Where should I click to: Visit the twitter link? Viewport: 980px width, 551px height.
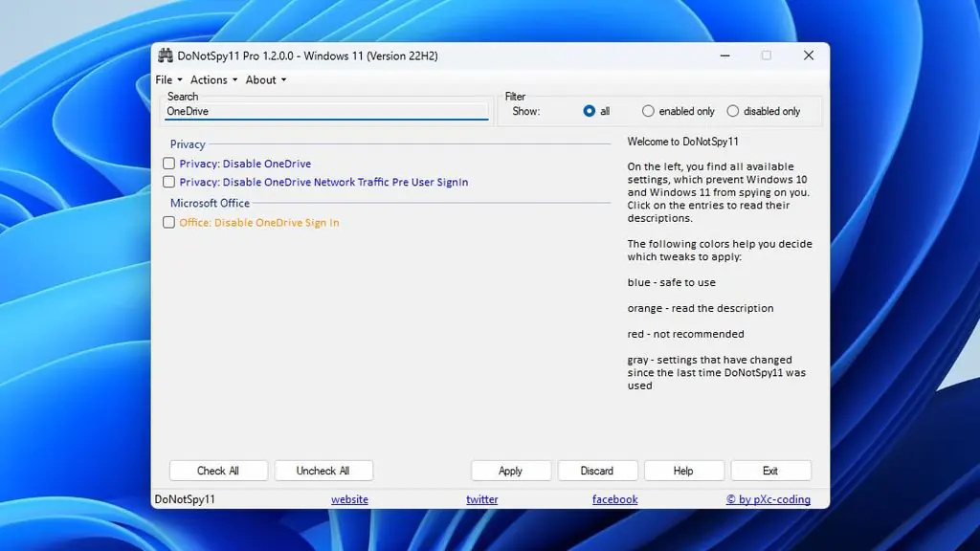(x=481, y=499)
